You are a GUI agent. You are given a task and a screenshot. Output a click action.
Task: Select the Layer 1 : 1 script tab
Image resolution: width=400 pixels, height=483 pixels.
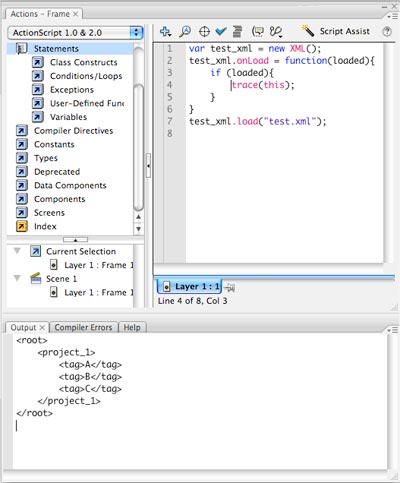(x=189, y=286)
